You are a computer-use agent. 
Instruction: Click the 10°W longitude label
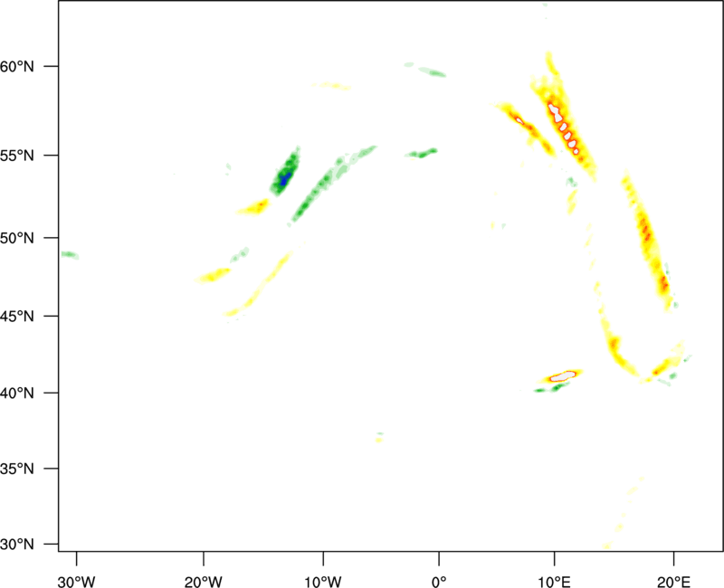click(x=323, y=582)
